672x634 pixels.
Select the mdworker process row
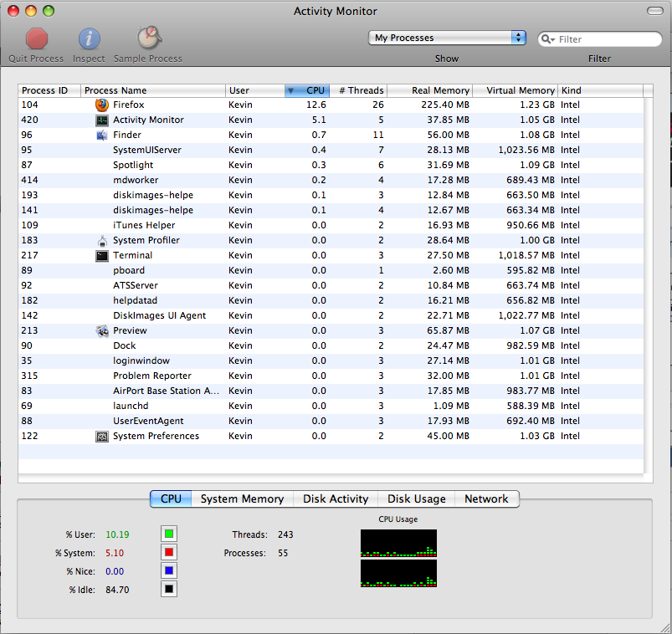(x=331, y=180)
